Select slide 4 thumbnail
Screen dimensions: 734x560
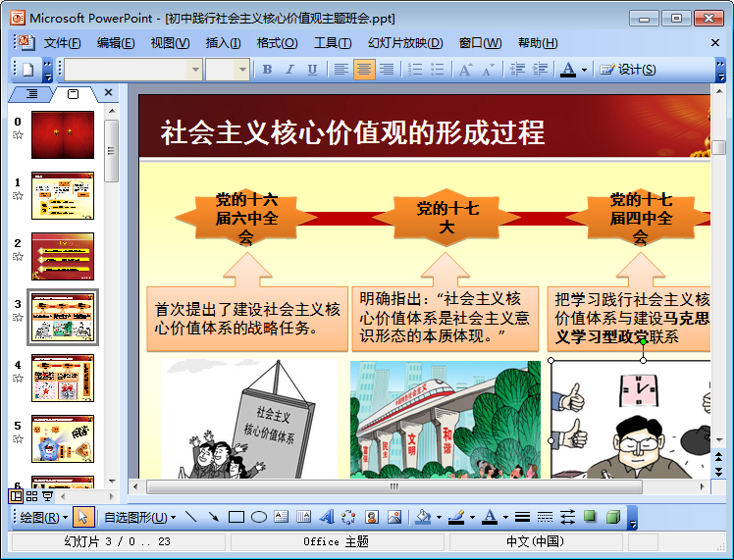coord(63,378)
